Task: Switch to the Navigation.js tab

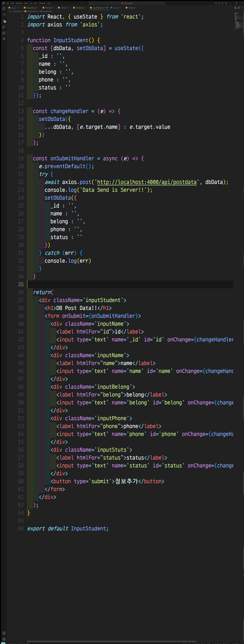Action: [31, 8]
